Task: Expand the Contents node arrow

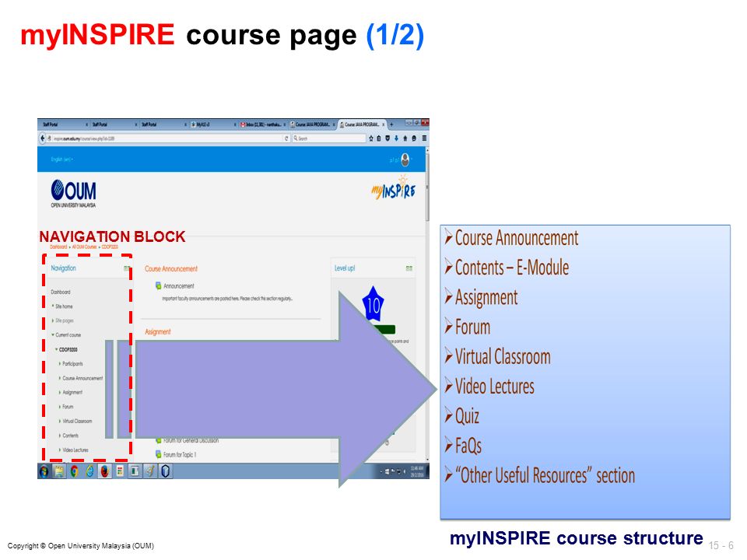Action: click(x=60, y=436)
